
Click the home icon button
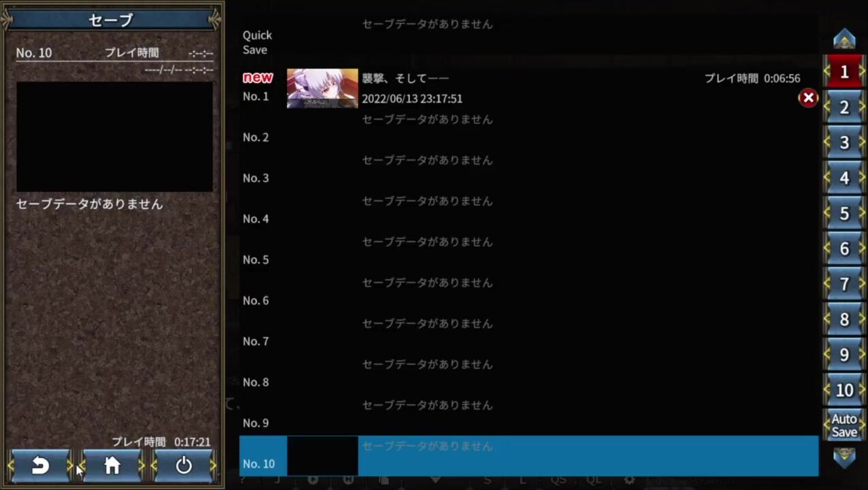click(x=112, y=465)
